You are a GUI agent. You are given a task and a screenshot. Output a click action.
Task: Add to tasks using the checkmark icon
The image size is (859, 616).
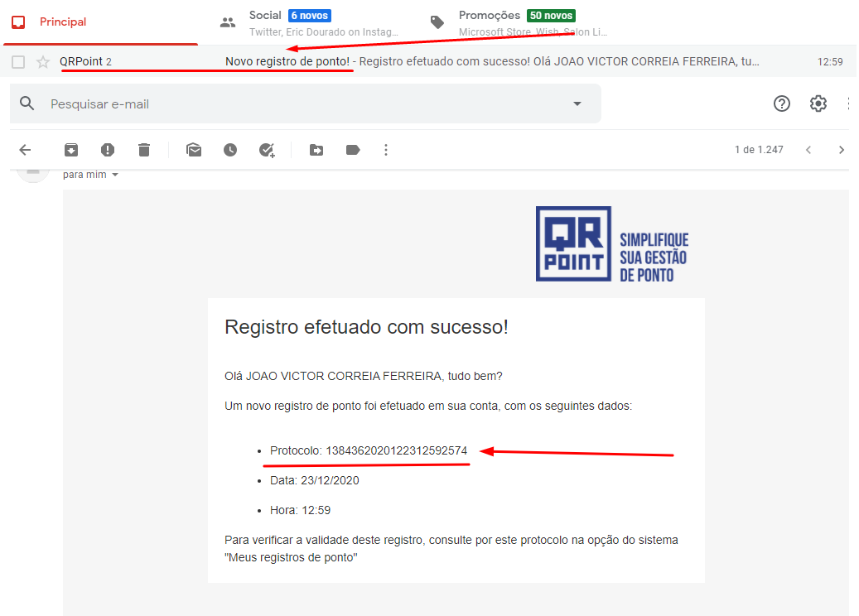tap(267, 150)
